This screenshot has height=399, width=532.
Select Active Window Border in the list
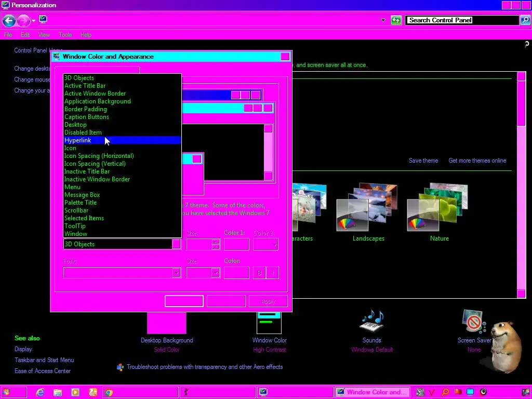click(122, 94)
